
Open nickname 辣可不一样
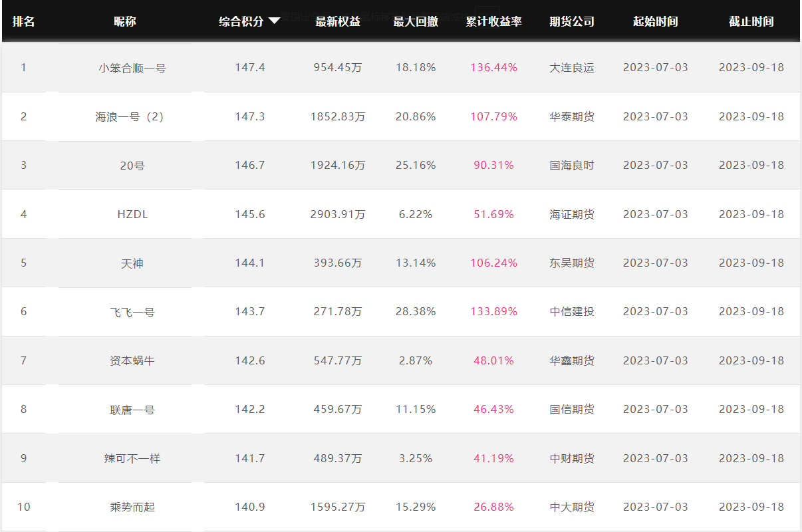[x=132, y=458]
